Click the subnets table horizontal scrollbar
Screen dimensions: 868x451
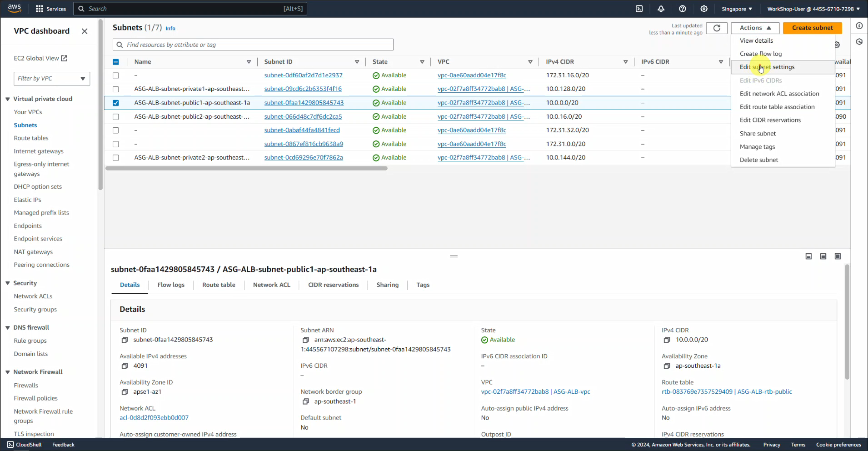[246, 168]
